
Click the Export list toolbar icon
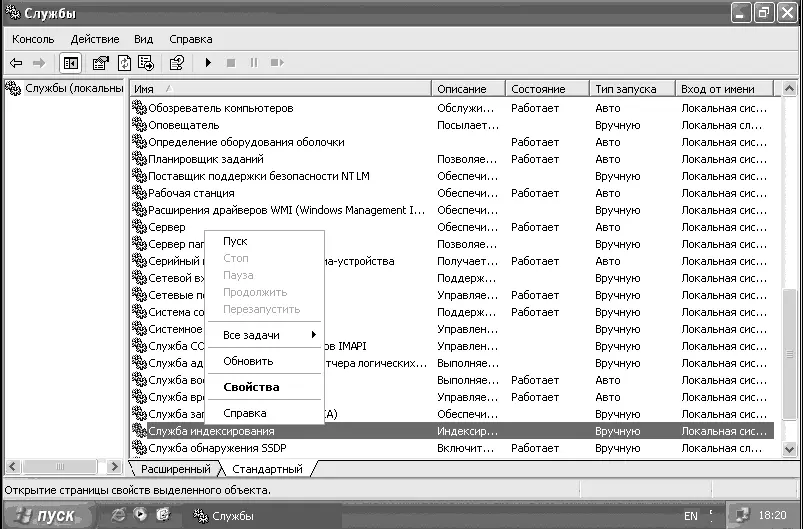[145, 63]
